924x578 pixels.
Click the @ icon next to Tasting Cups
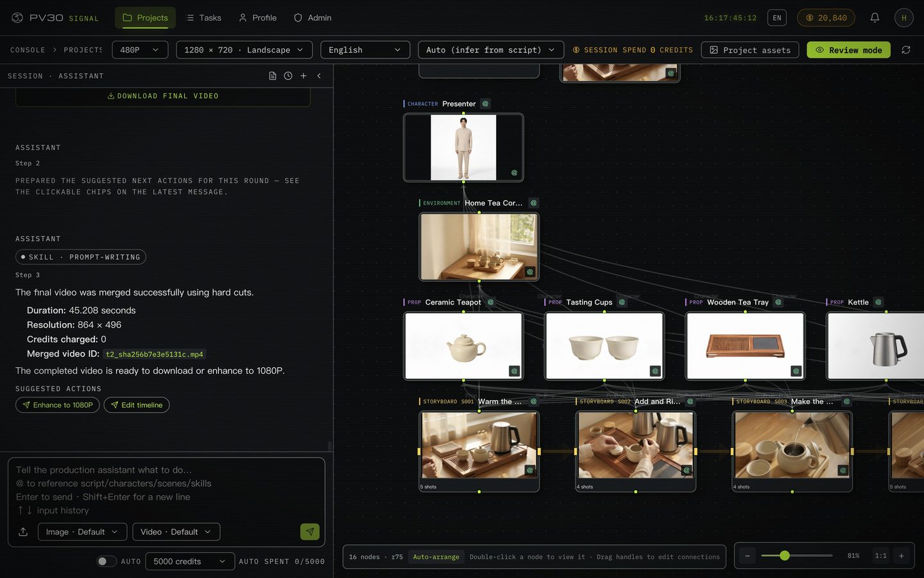(x=622, y=302)
